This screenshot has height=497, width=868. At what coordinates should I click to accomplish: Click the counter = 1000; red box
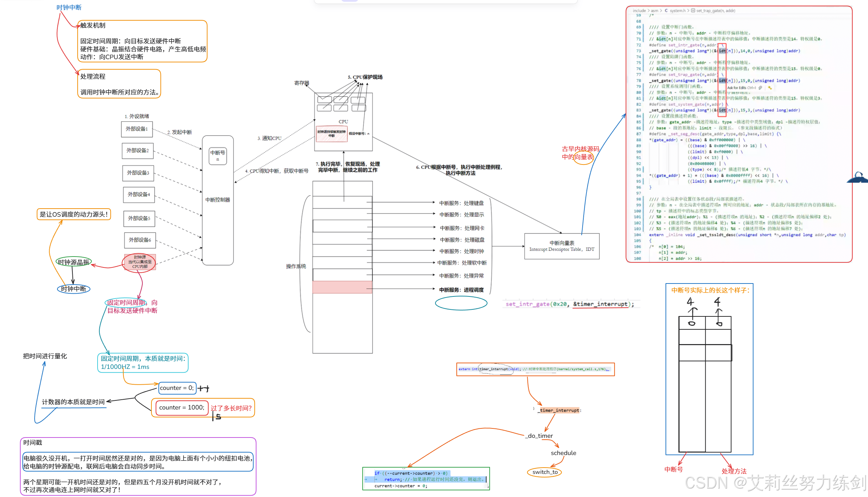(182, 408)
